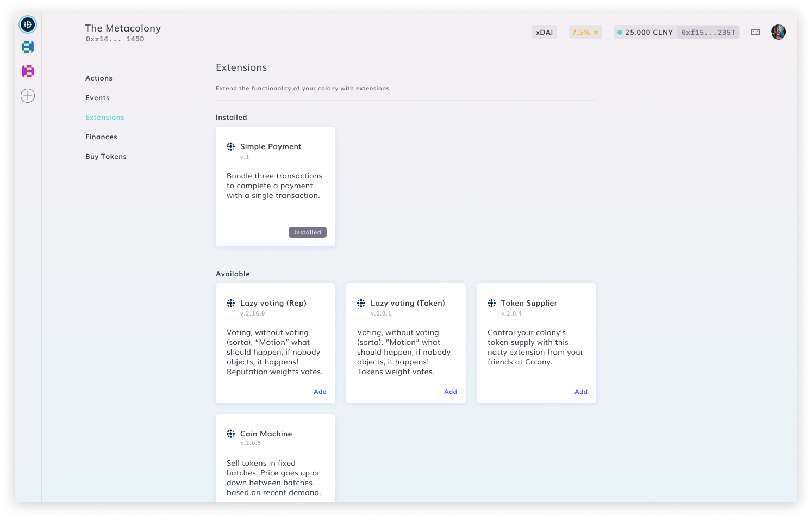Select Extensions in the side menu
Image resolution: width=812 pixels, height=519 pixels.
[105, 118]
